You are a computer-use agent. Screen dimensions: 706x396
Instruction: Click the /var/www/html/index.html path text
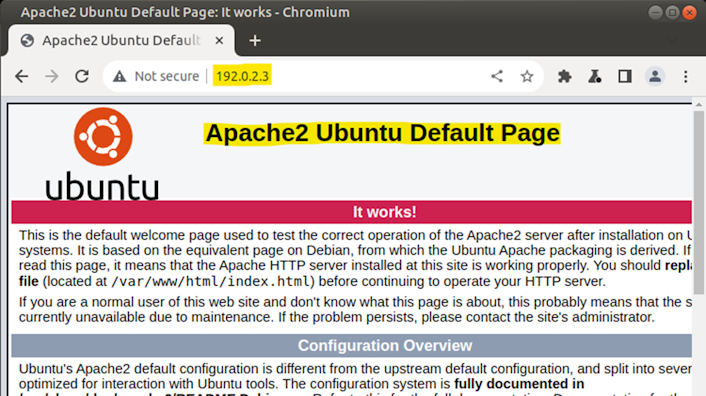click(x=211, y=282)
